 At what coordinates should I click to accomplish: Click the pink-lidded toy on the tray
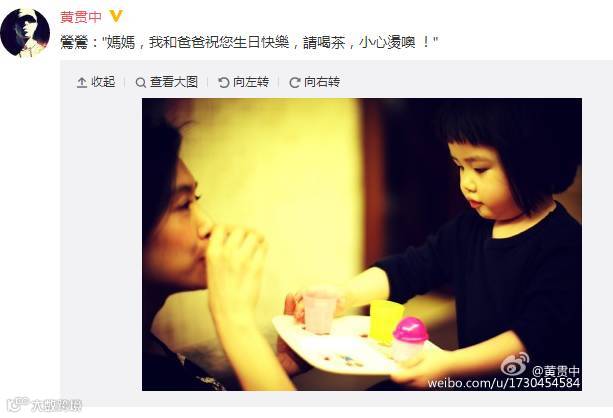[x=409, y=339]
